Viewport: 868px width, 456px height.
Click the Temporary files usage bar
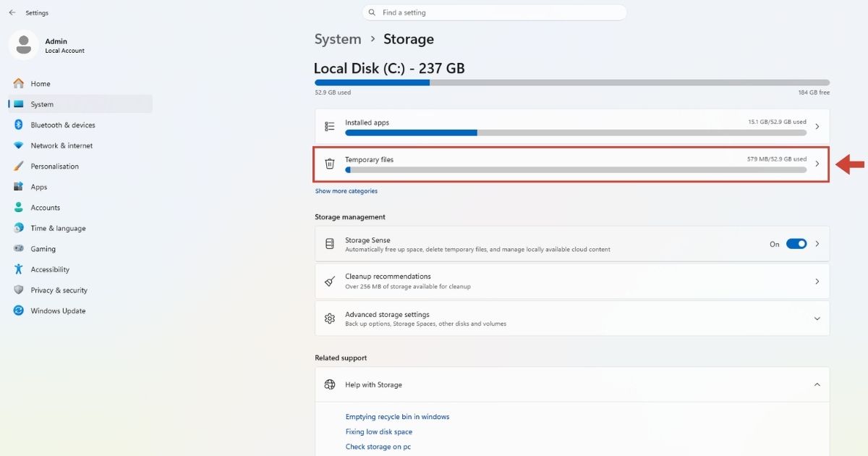click(x=576, y=170)
